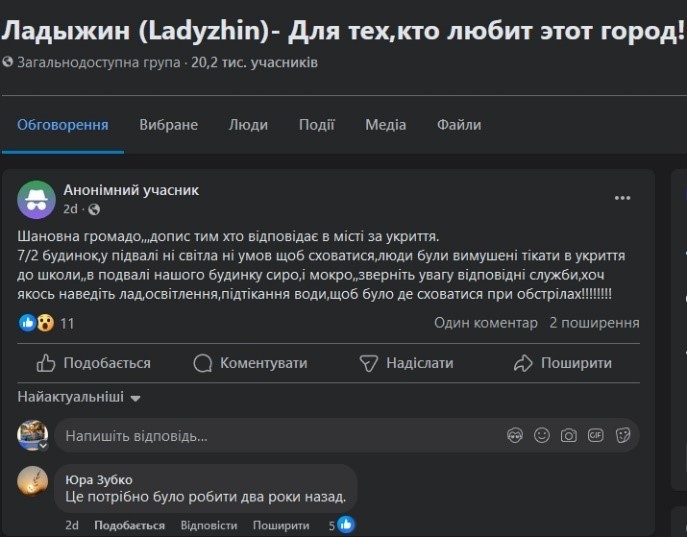Click the thumbs-up icon in Подобається button
The height and width of the screenshot is (537, 687).
pyautogui.click(x=46, y=364)
